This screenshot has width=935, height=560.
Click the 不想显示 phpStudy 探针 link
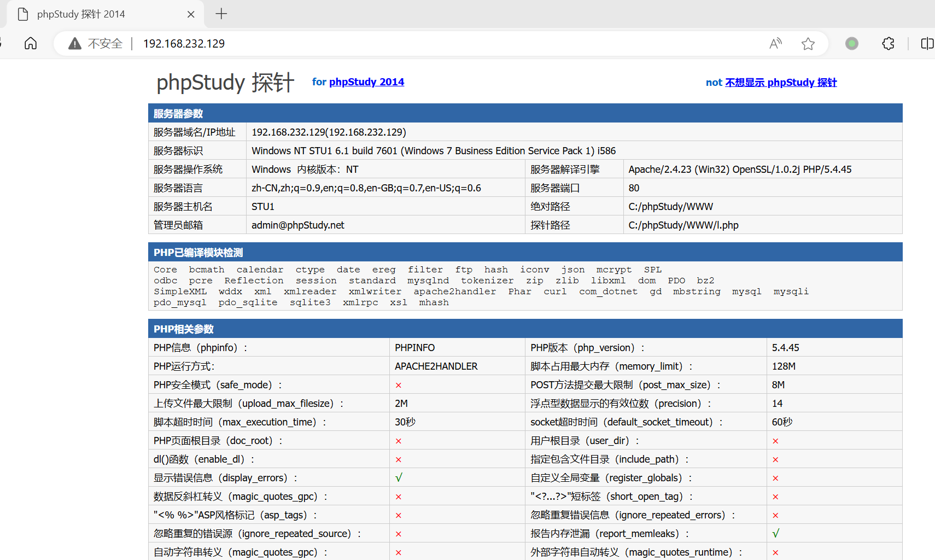point(781,83)
